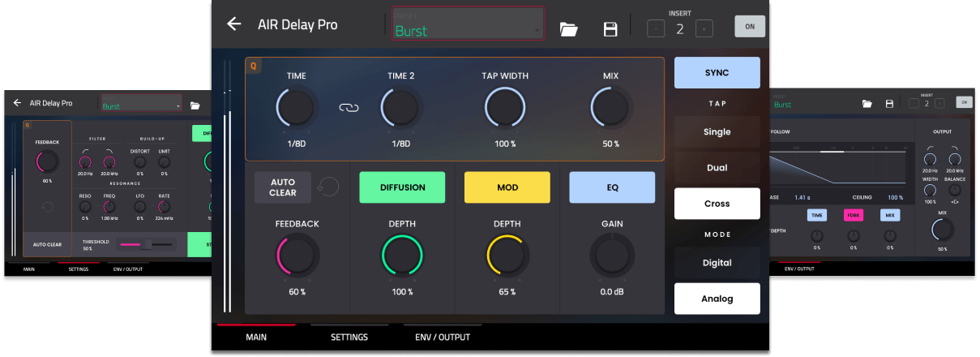Decrease insert number with minus stepper
The height and width of the screenshot is (357, 980).
(x=656, y=28)
